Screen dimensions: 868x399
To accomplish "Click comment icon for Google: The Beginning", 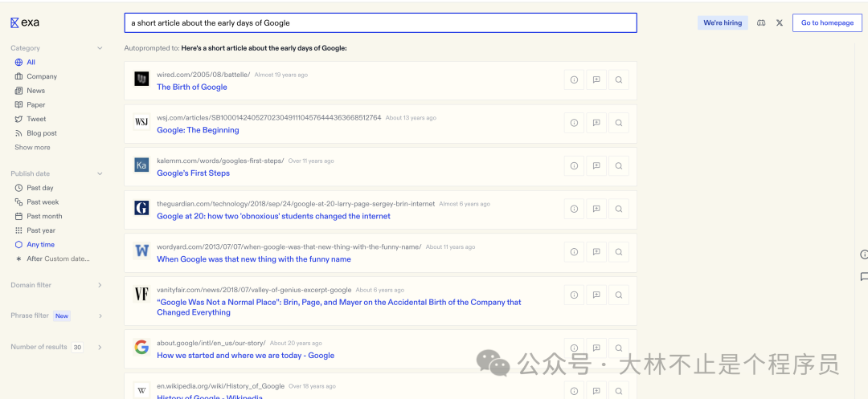I will pyautogui.click(x=596, y=124).
